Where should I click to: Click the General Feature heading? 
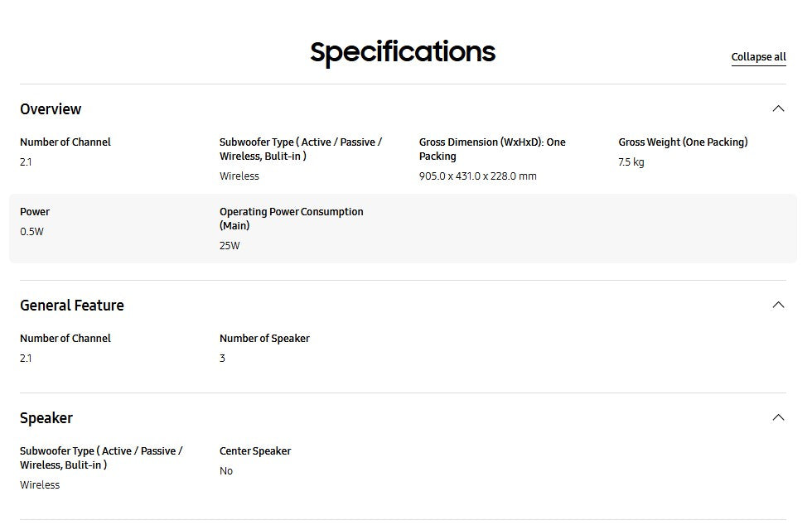[72, 306]
